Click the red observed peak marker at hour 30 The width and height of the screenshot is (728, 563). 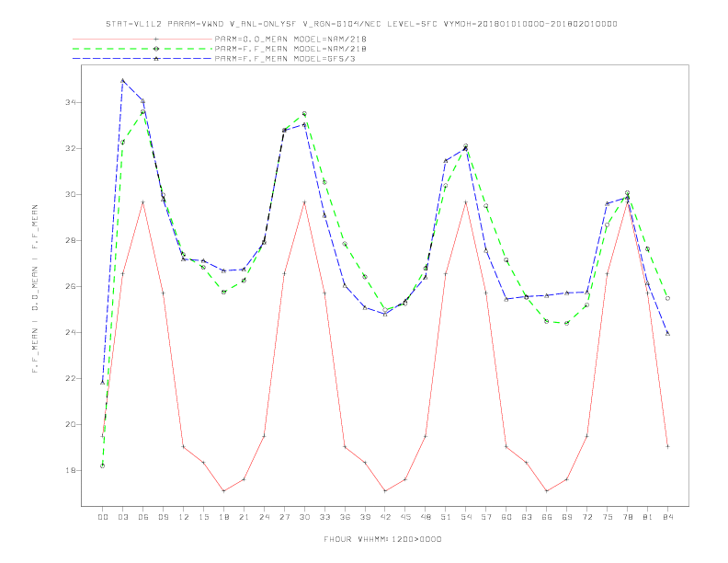pos(304,202)
